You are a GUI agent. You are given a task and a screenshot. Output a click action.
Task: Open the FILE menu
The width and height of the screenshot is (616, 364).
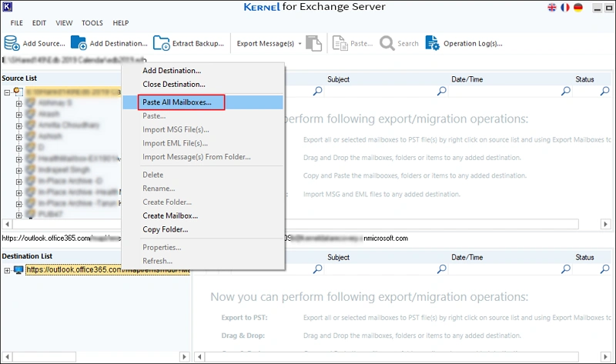point(16,23)
